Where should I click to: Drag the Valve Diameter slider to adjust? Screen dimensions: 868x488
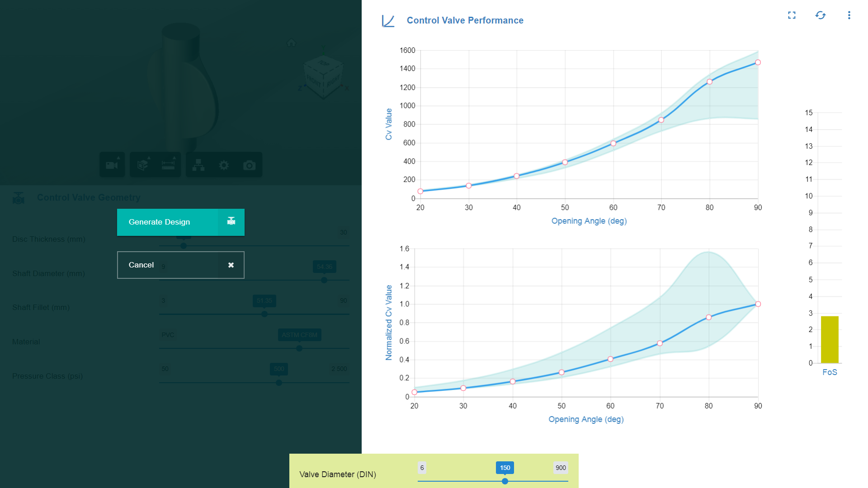tap(505, 481)
